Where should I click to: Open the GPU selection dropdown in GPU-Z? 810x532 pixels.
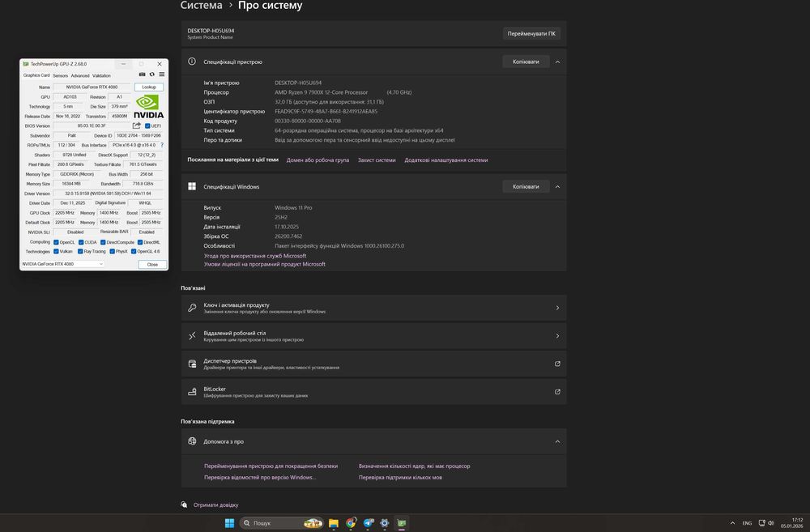click(62, 264)
